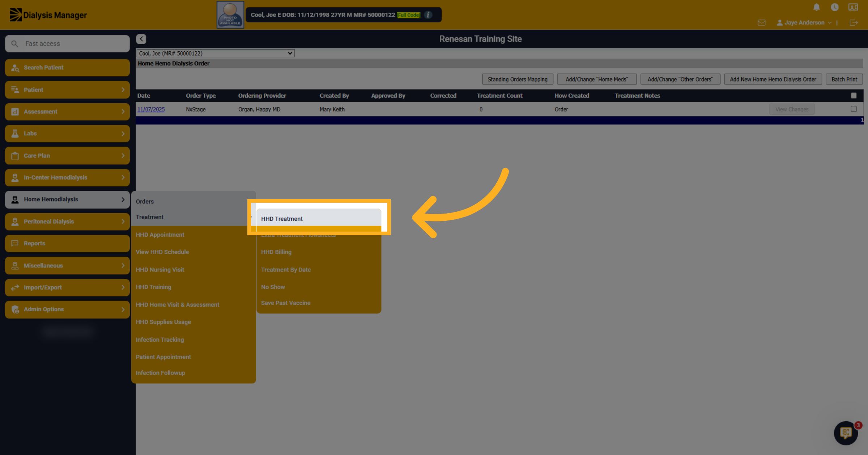Open the Cool, Joe patient dropdown
The width and height of the screenshot is (868, 455).
(215, 53)
